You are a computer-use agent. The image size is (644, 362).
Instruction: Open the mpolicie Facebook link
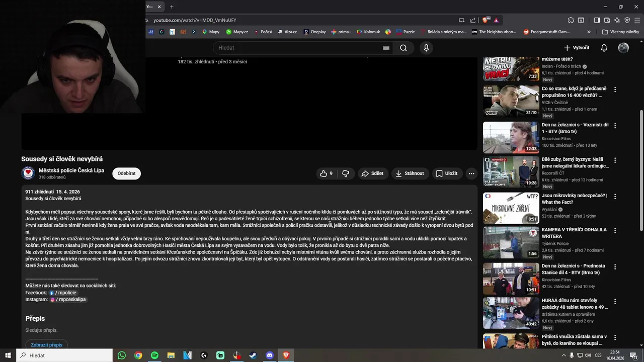63,293
